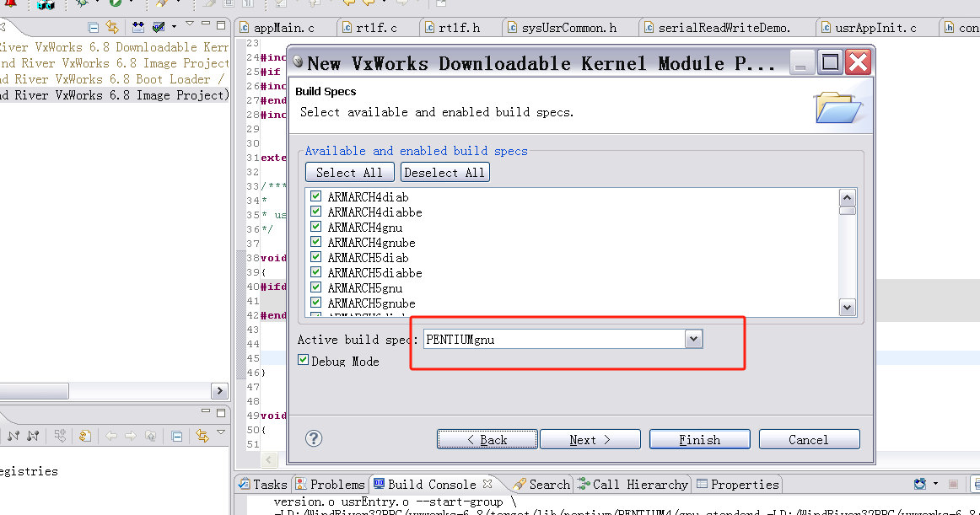
Task: Click Deselect All build specs button
Action: tap(445, 173)
